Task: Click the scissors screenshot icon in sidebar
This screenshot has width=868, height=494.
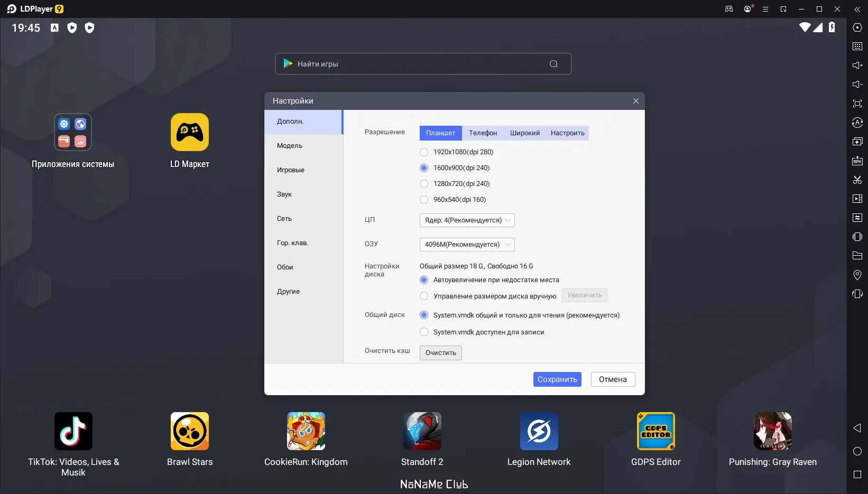Action: coord(857,180)
